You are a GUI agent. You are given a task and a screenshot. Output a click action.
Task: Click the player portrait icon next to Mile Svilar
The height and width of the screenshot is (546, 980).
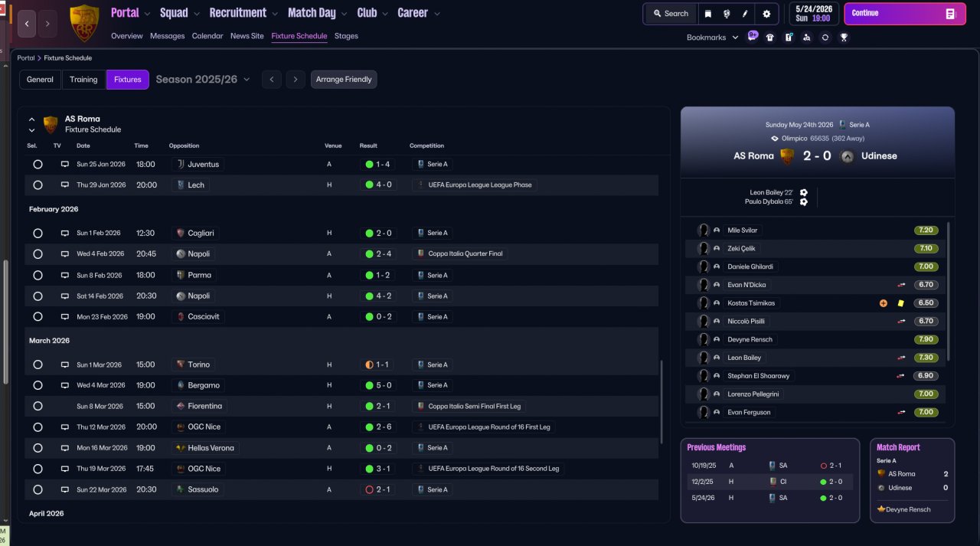point(704,230)
